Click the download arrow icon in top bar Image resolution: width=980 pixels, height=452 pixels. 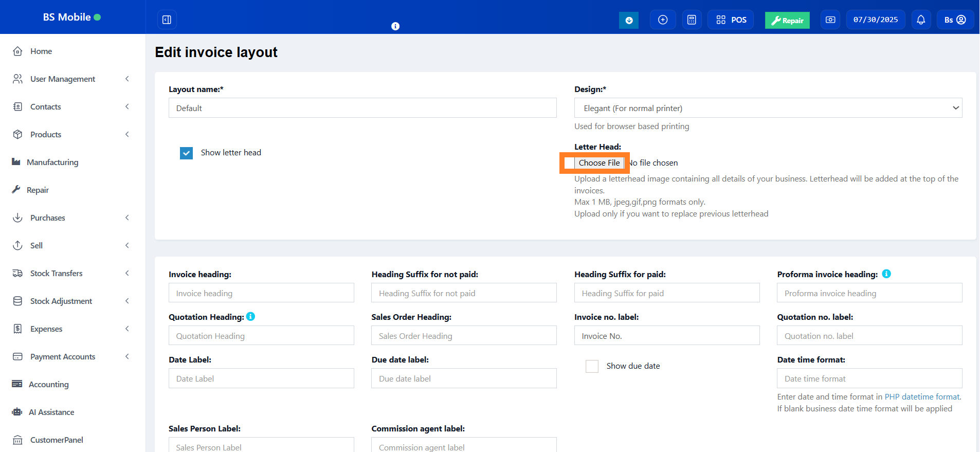pyautogui.click(x=628, y=20)
